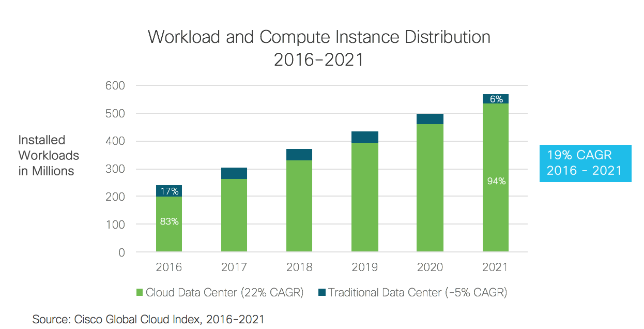Click the 2021 green bar labeled 94%
The height and width of the screenshot is (329, 644).
tap(496, 181)
